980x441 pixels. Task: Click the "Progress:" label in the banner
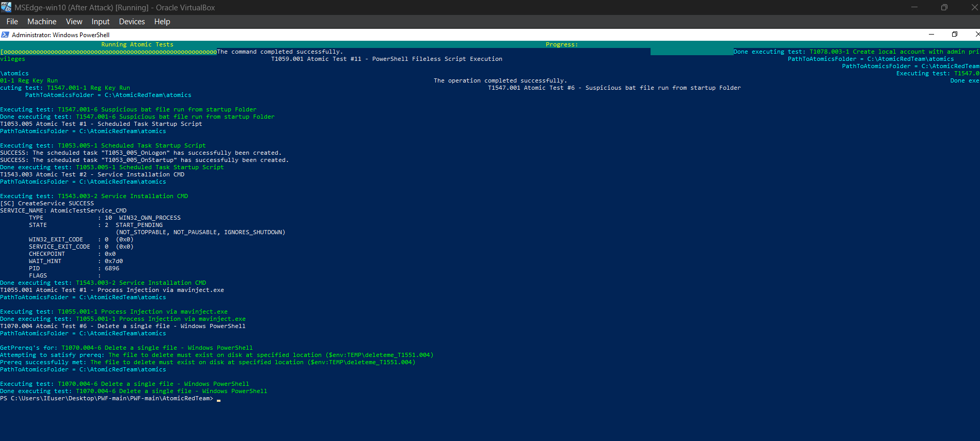(562, 45)
